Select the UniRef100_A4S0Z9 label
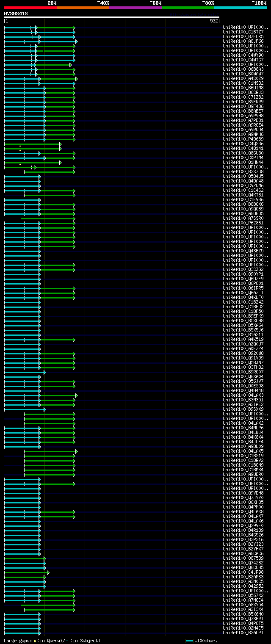Screen dimensions: 271x644 243,78
